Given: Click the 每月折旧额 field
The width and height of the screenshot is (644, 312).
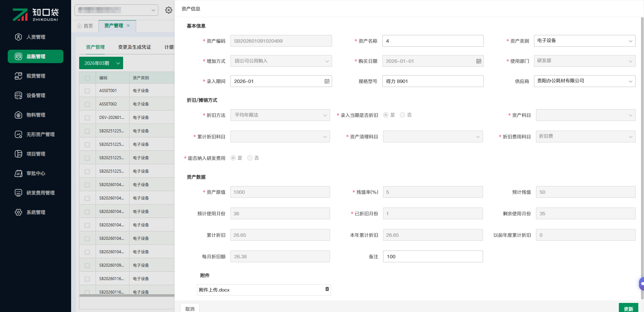Looking at the screenshot, I should pyautogui.click(x=280, y=256).
